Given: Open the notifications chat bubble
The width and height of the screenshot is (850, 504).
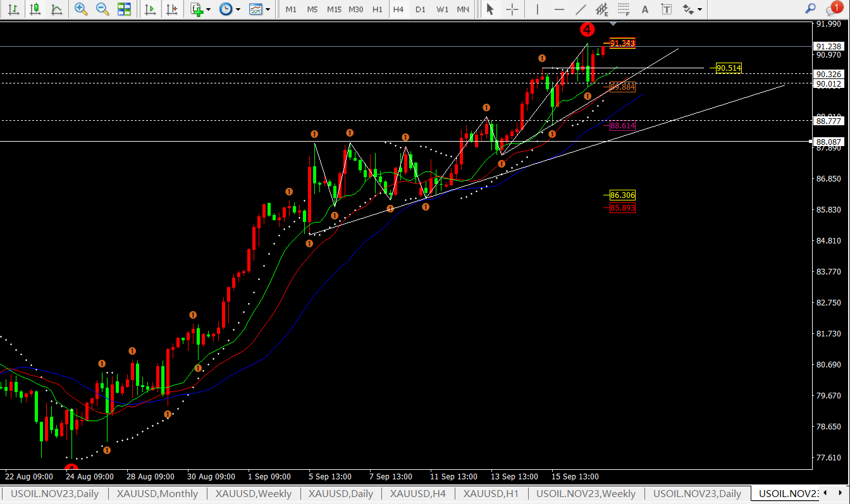Looking at the screenshot, I should (833, 9).
